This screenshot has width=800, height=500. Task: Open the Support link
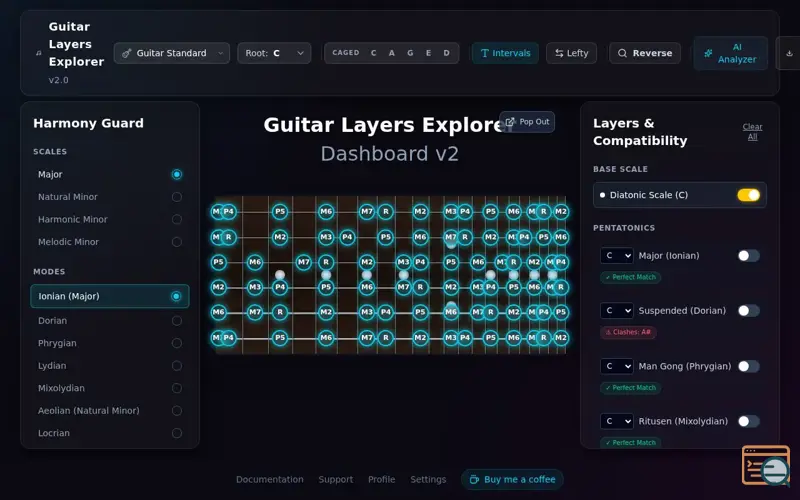[336, 480]
